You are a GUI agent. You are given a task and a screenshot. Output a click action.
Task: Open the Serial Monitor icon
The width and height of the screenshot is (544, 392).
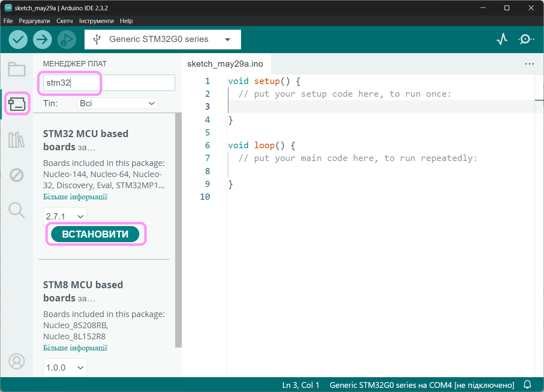coord(526,40)
